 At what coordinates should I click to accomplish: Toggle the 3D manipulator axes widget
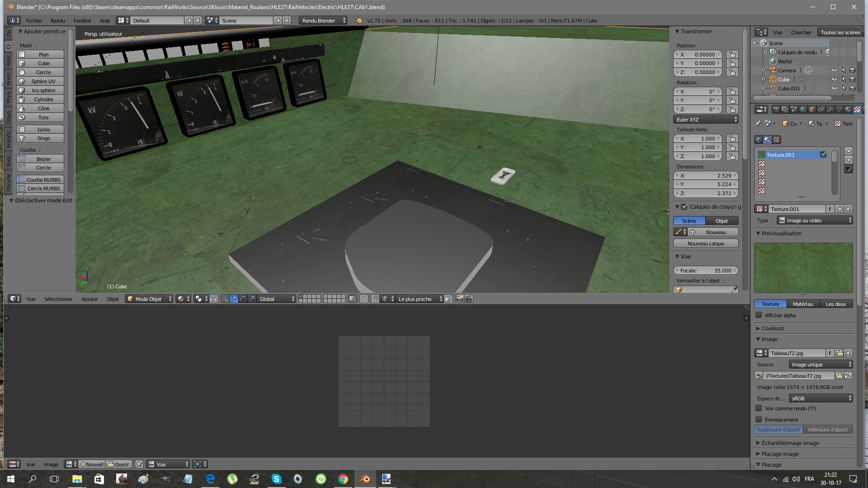[x=225, y=299]
